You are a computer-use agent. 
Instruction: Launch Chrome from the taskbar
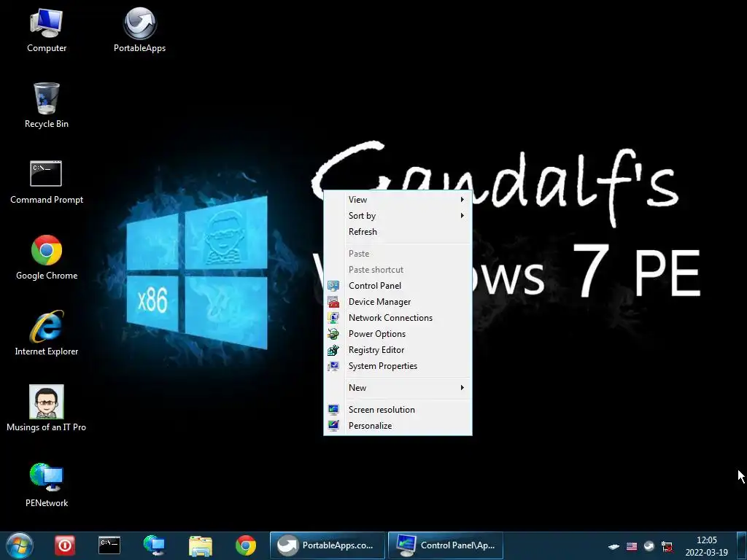[245, 545]
